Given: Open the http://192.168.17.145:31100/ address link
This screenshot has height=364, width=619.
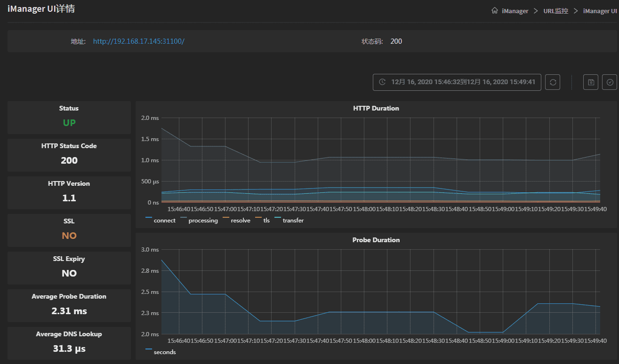Looking at the screenshot, I should pyautogui.click(x=138, y=41).
